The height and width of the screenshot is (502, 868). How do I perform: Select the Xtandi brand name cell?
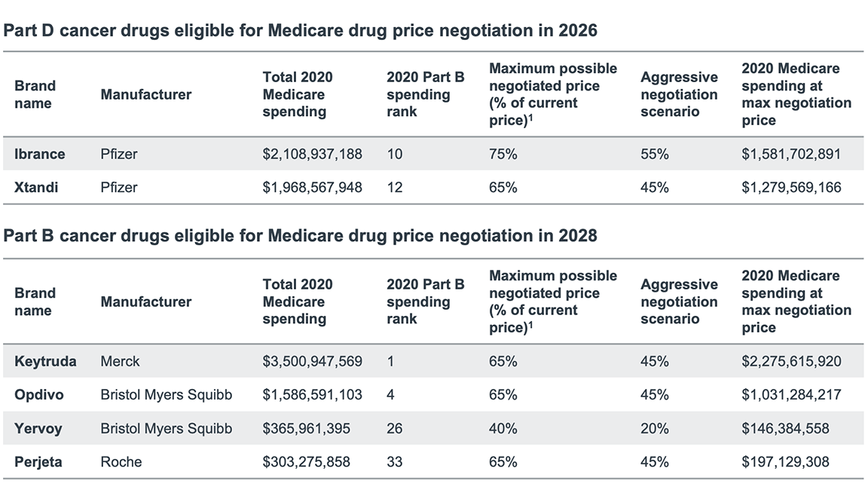point(35,187)
